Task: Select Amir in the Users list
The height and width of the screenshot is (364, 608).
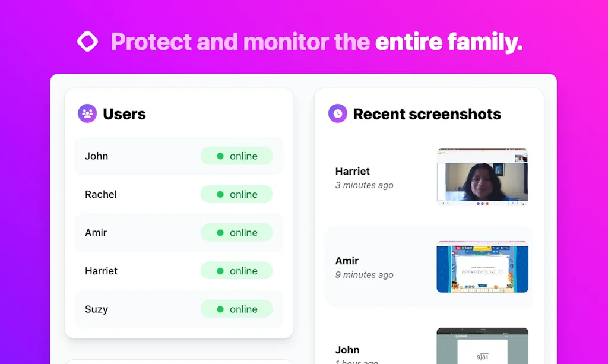Action: click(96, 233)
